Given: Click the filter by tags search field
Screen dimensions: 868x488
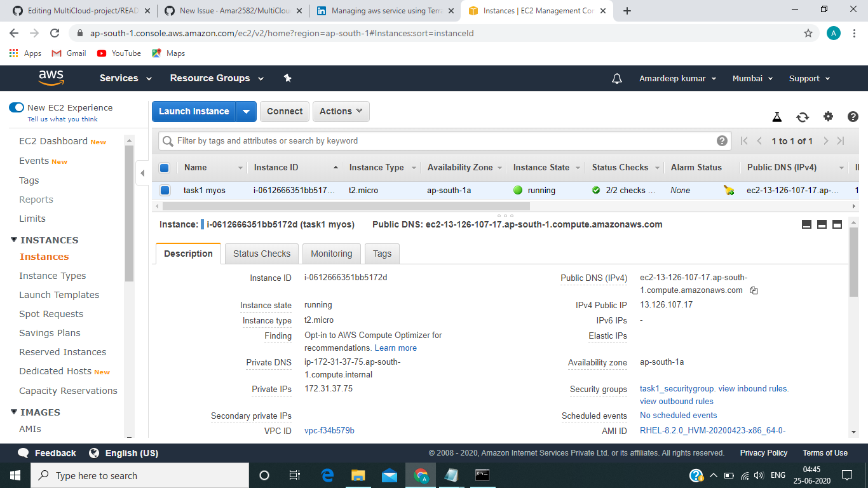Looking at the screenshot, I should pos(381,140).
